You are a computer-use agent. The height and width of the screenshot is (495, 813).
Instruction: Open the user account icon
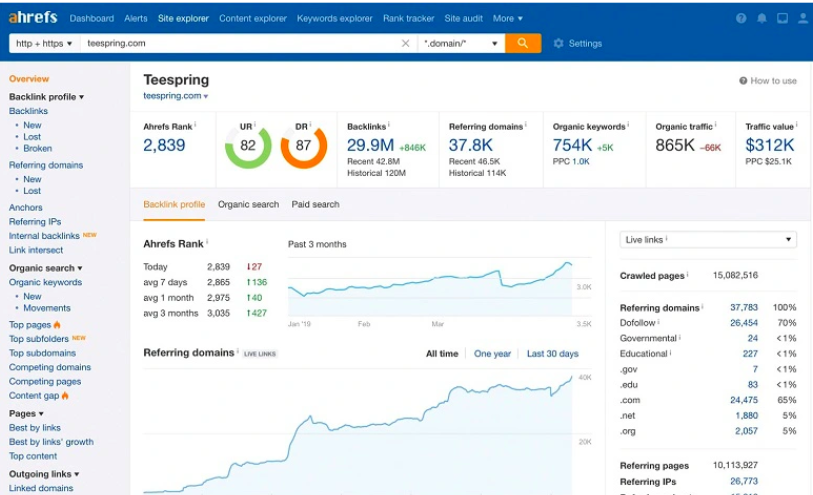click(x=803, y=18)
